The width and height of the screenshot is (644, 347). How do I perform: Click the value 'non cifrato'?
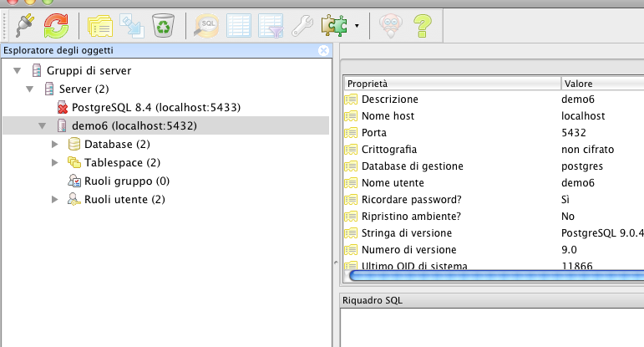pyautogui.click(x=587, y=149)
